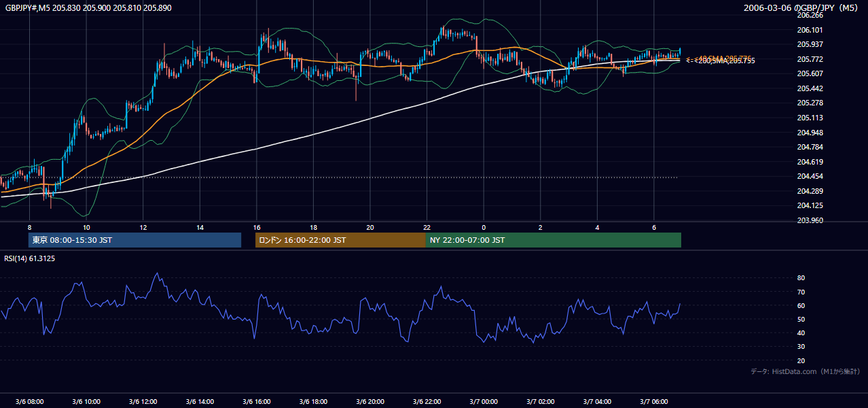Click RSI scale level 50
Viewport: 868px width, 408px height.
click(x=801, y=319)
